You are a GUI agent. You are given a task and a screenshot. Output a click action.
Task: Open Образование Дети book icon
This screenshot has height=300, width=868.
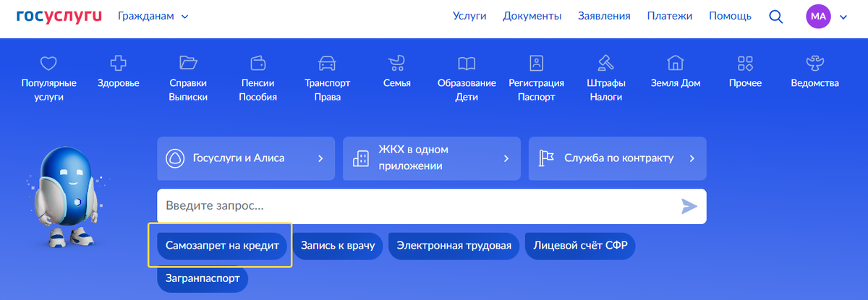coord(467,63)
